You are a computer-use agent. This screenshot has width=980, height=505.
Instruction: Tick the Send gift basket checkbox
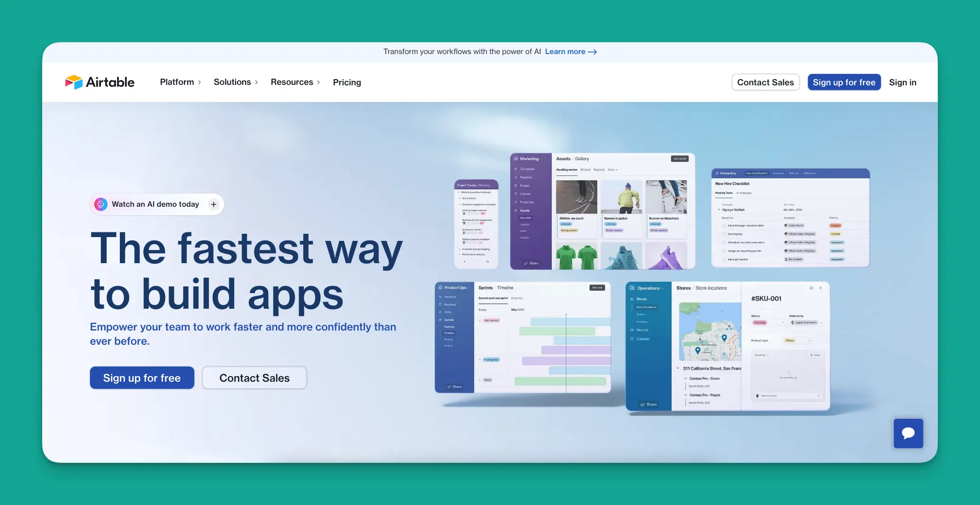pyautogui.click(x=724, y=259)
